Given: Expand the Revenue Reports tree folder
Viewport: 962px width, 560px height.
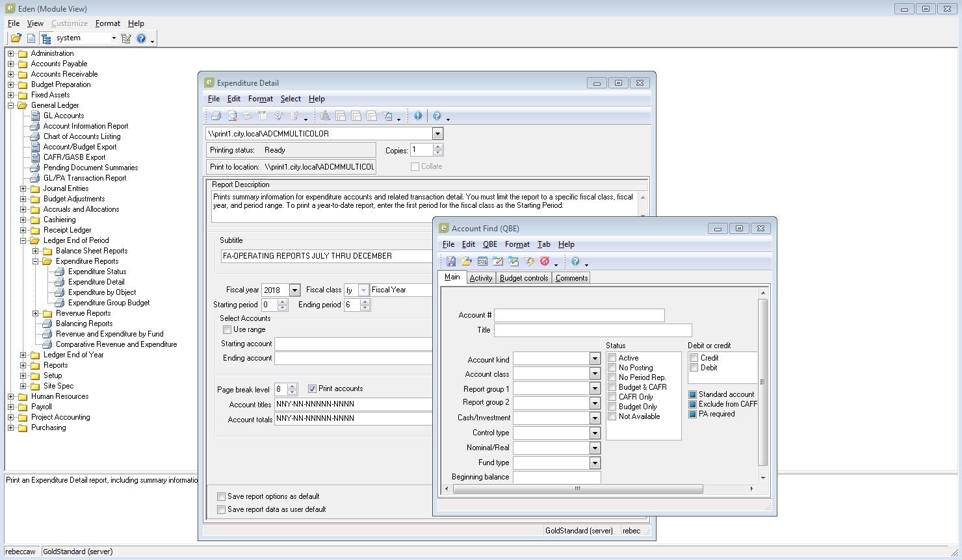Looking at the screenshot, I should [35, 313].
